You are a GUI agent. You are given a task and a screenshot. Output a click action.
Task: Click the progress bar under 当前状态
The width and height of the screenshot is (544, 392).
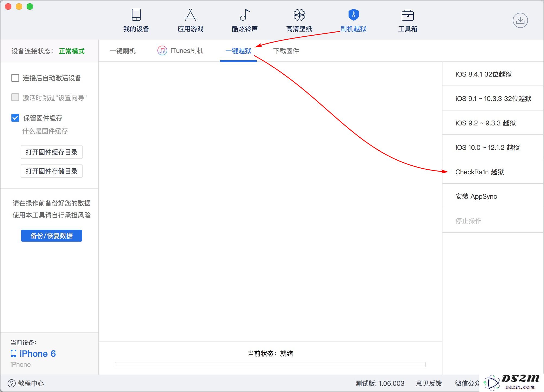point(270,365)
